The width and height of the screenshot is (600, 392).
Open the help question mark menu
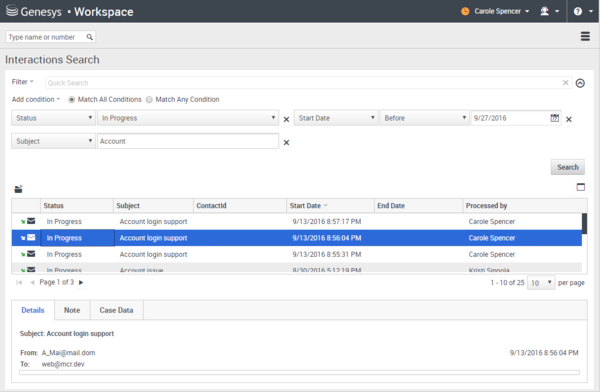click(x=582, y=11)
